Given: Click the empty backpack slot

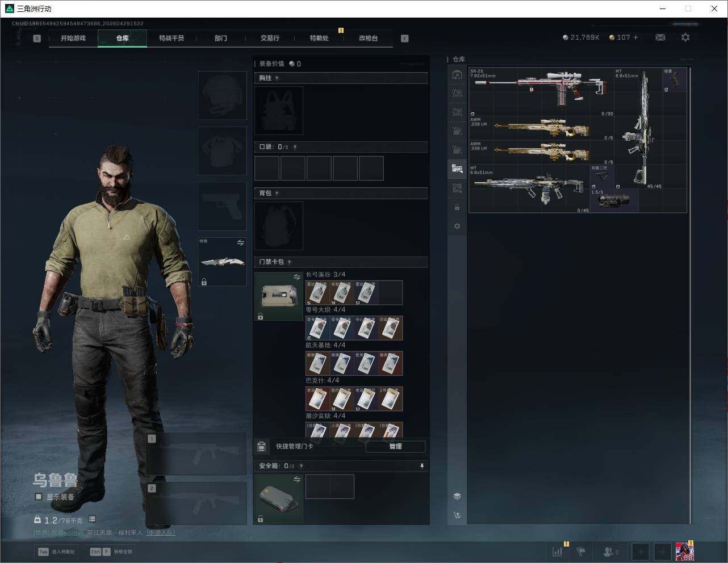Looking at the screenshot, I should (x=279, y=226).
